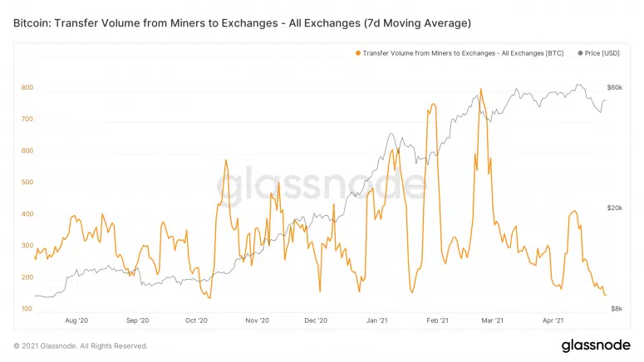This screenshot has width=644, height=362.
Task: Click the $20k value on right axis
Action: point(614,208)
